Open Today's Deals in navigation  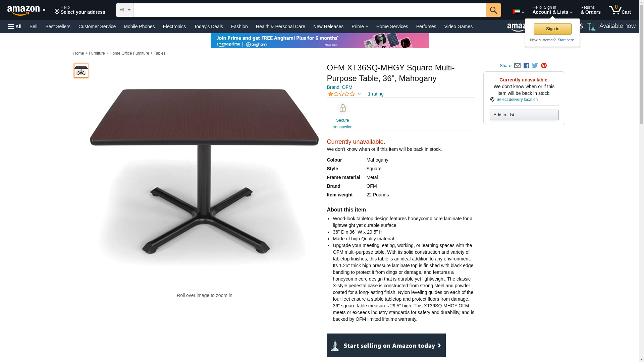(208, 26)
